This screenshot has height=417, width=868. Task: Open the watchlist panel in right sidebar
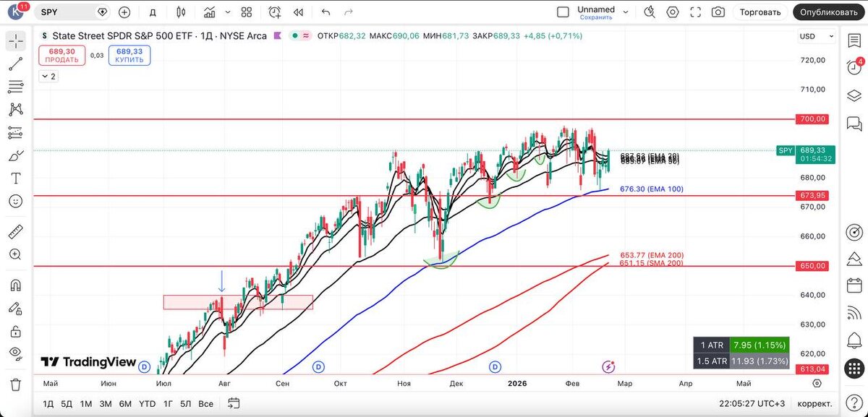click(x=854, y=40)
